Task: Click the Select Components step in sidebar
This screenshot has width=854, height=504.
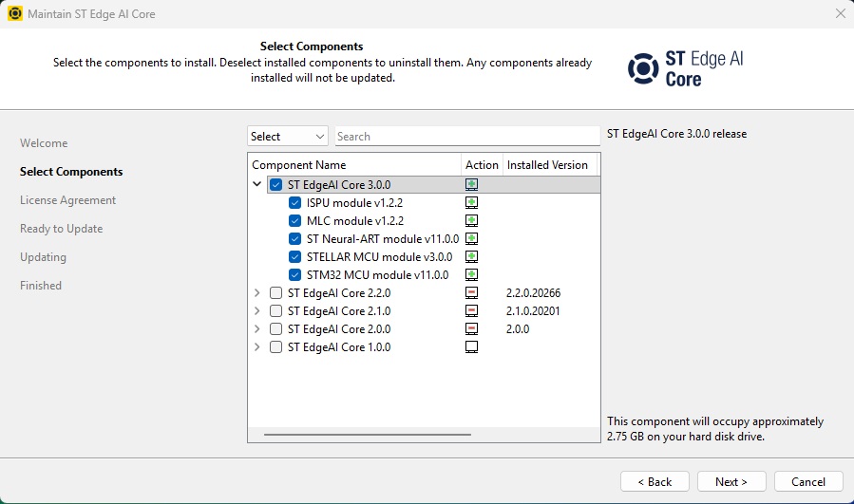Action: click(x=71, y=172)
